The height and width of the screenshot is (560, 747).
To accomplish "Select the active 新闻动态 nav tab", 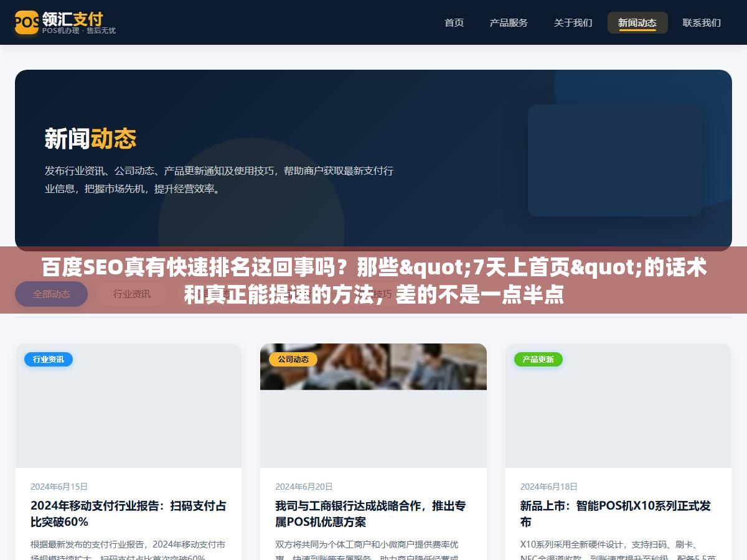I will point(637,22).
